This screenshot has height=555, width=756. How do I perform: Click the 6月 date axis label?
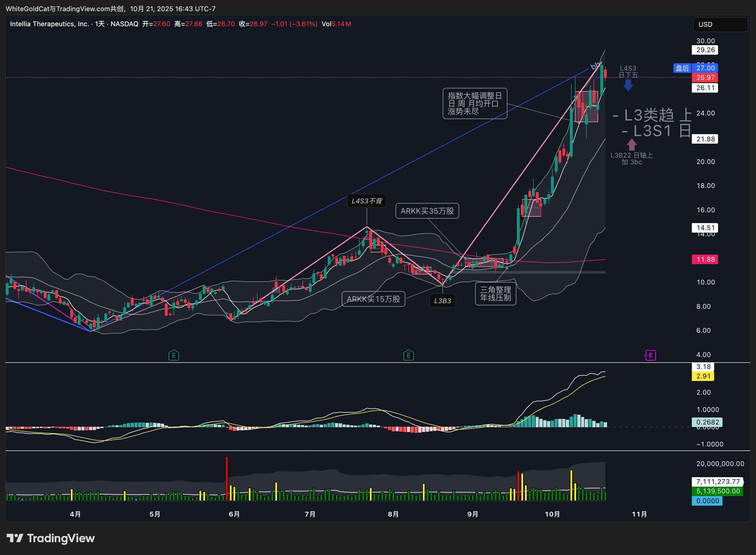coord(234,514)
